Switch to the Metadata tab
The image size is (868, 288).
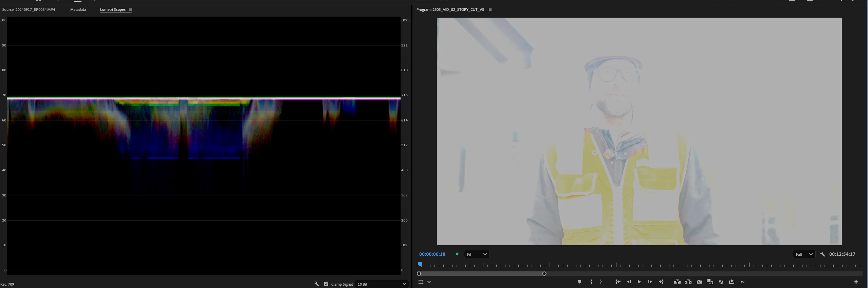(78, 9)
